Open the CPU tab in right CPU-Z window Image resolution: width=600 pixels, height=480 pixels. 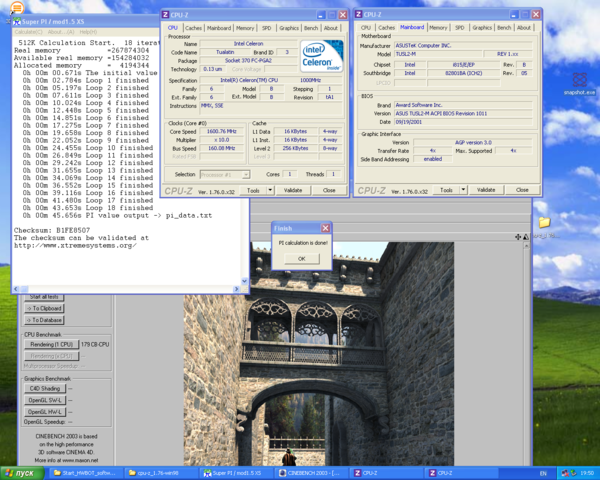click(366, 28)
